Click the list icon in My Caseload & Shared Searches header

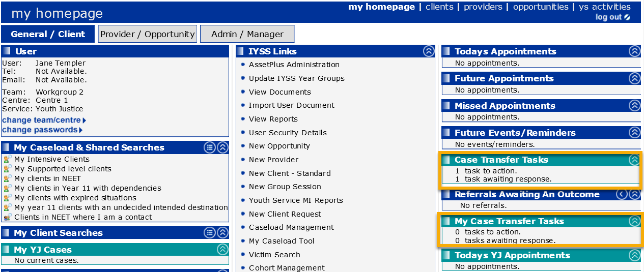[x=210, y=147]
